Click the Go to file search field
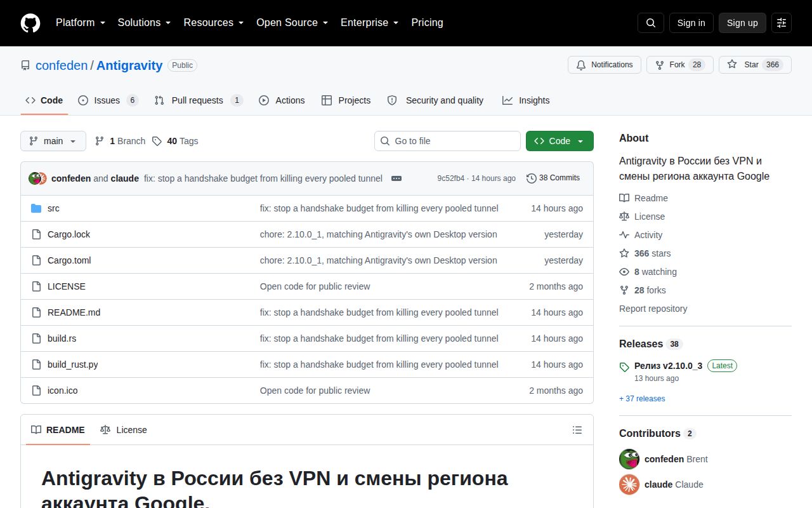This screenshot has height=508, width=812. [x=447, y=141]
